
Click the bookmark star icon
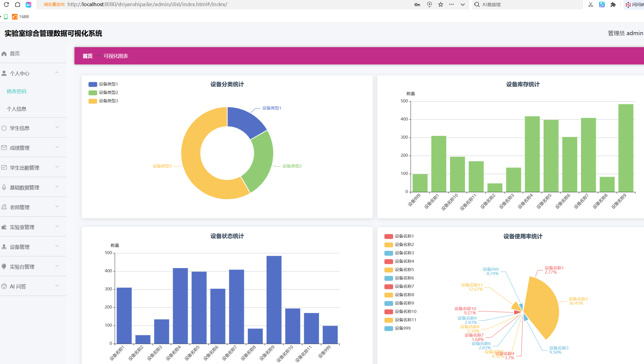[440, 4]
